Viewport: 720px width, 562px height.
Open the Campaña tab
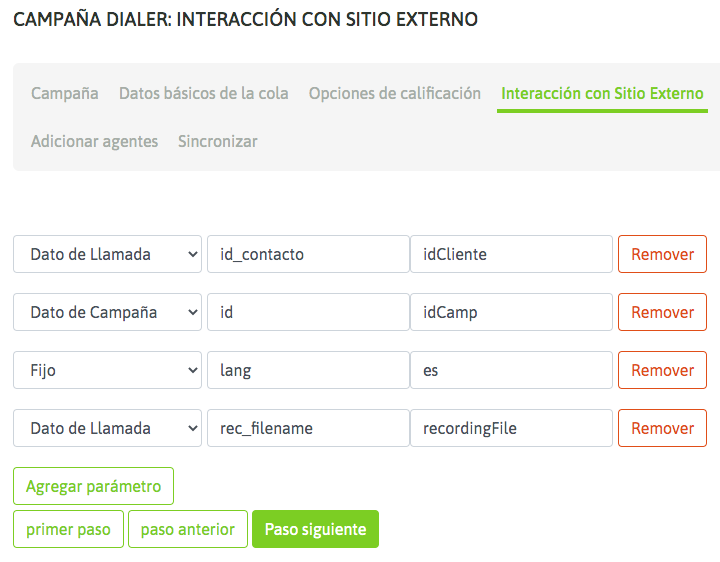point(65,93)
